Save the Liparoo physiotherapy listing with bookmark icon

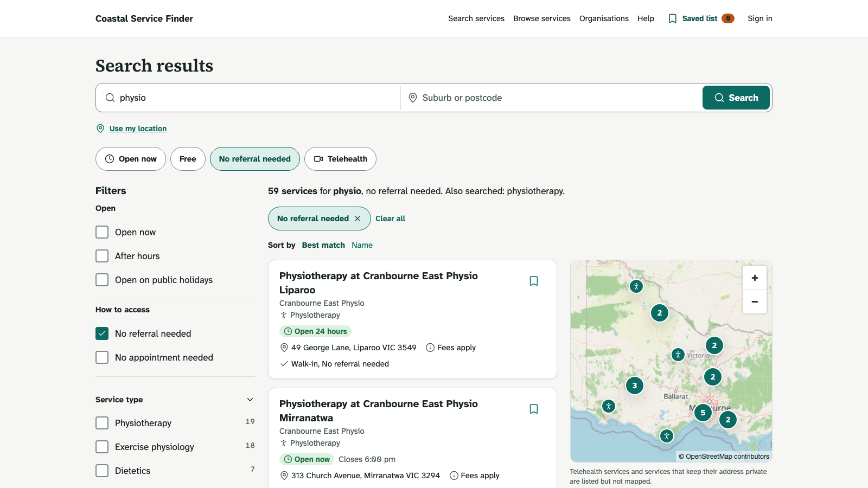click(534, 281)
